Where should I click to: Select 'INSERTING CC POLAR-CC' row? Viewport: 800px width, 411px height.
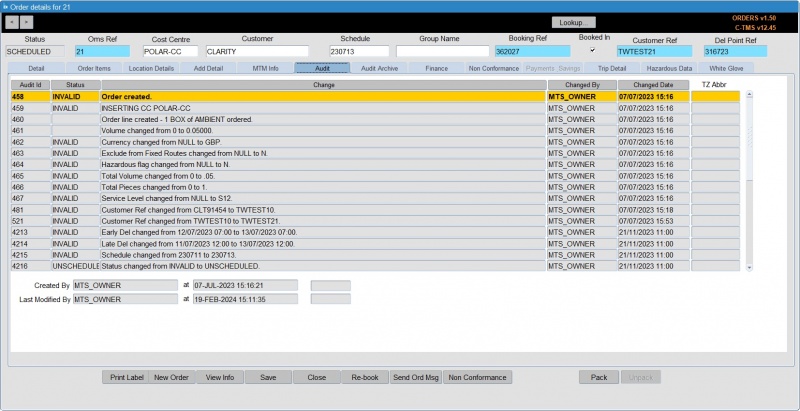coord(376,108)
